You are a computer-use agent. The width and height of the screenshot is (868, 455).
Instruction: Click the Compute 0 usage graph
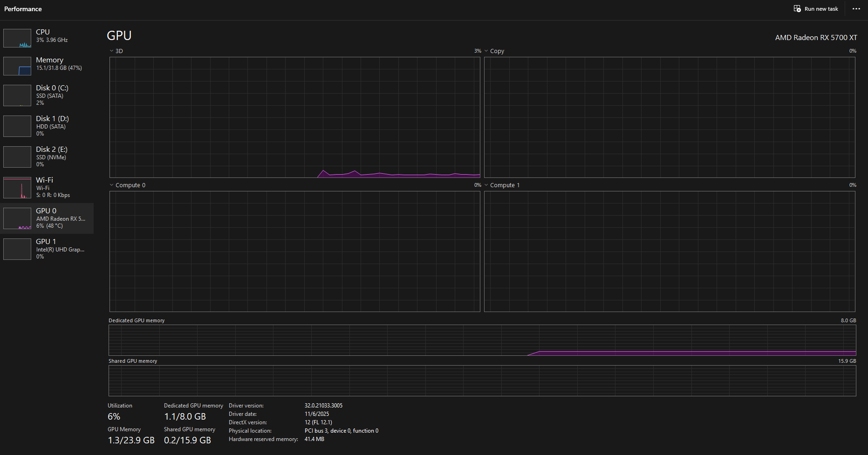[x=294, y=251]
